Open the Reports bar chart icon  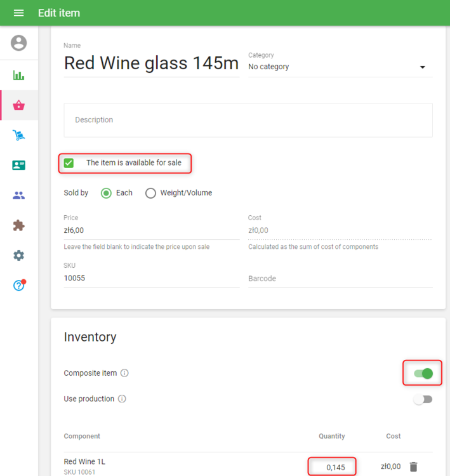19,76
